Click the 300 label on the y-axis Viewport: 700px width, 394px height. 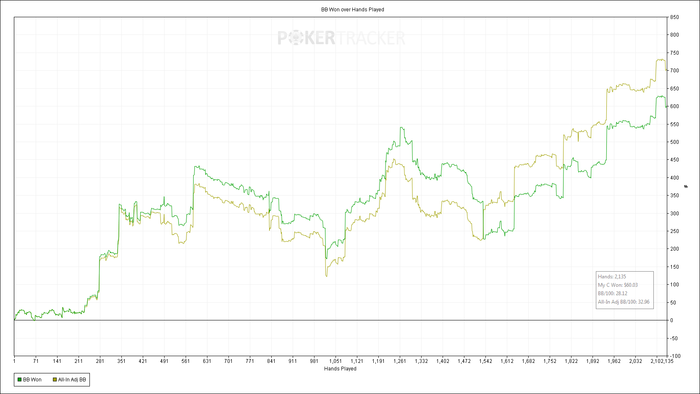[674, 213]
